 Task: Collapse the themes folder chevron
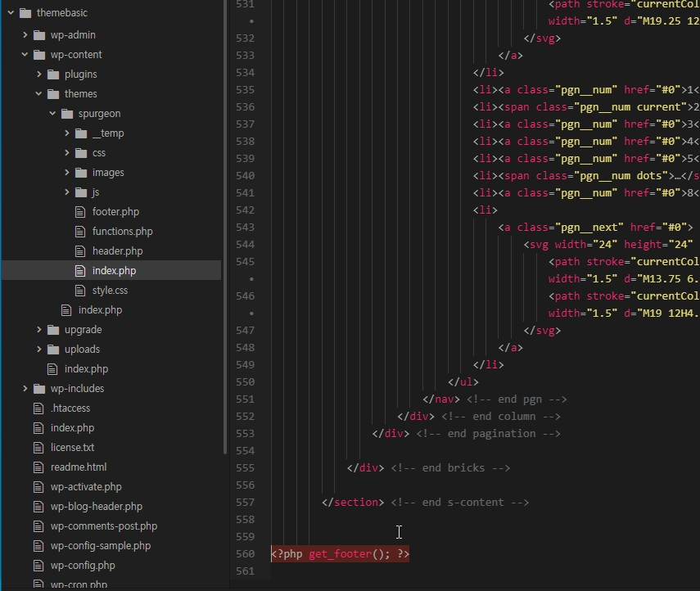coord(38,94)
